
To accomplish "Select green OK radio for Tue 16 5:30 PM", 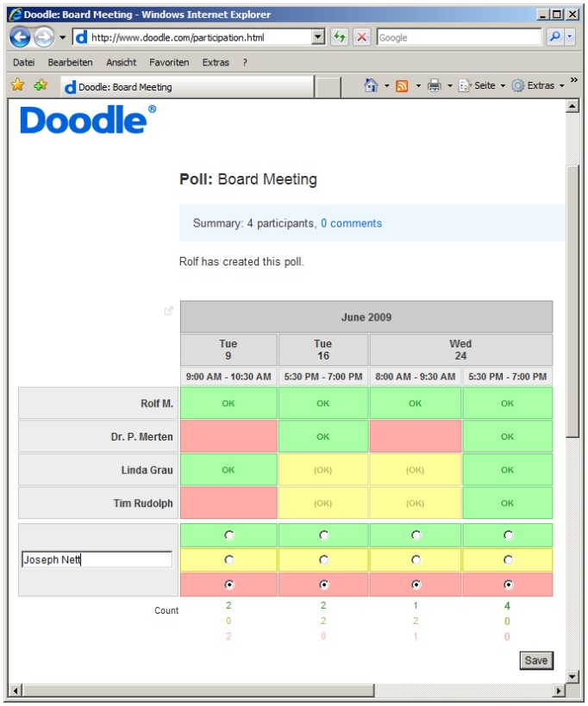I will click(323, 535).
